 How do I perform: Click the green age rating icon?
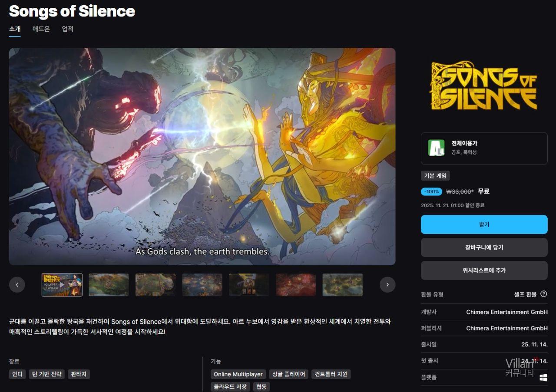click(x=436, y=148)
